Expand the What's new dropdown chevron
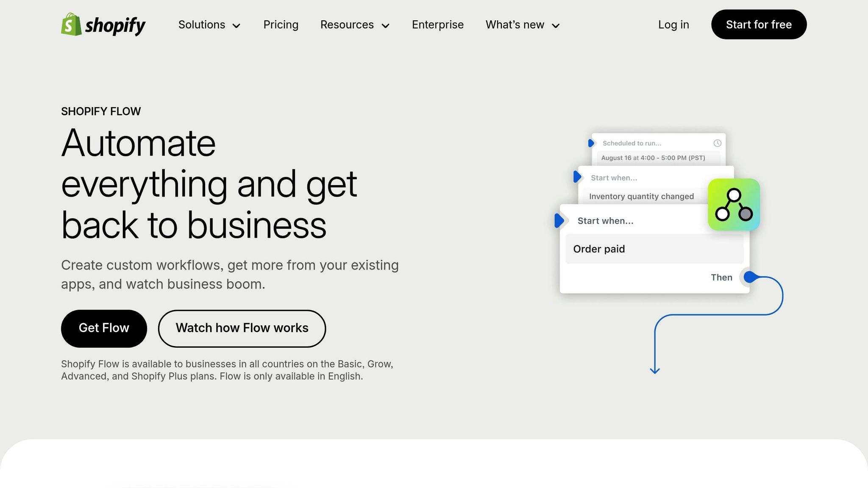The image size is (868, 488). pyautogui.click(x=556, y=26)
